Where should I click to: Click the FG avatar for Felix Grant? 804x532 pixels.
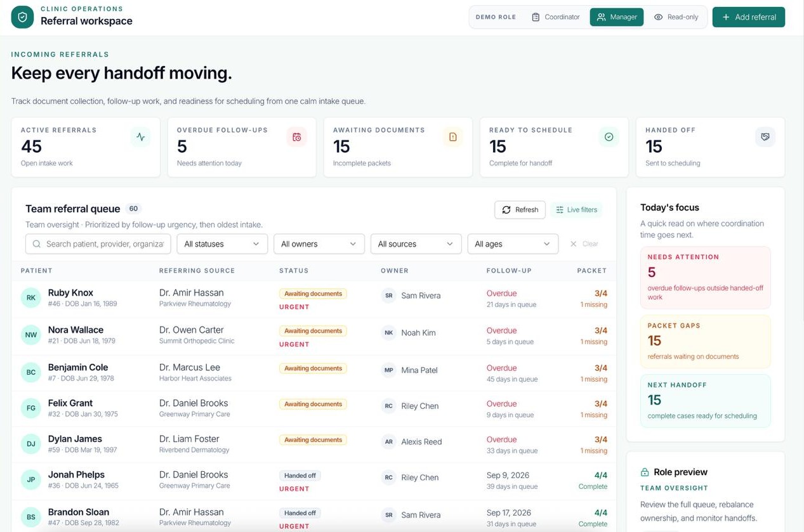pyautogui.click(x=31, y=408)
